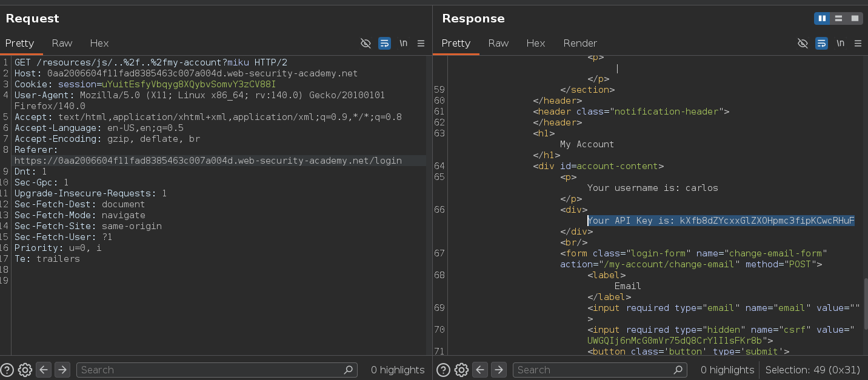Open search settings gear below Response
Image resolution: width=868 pixels, height=380 pixels.
[x=461, y=370]
